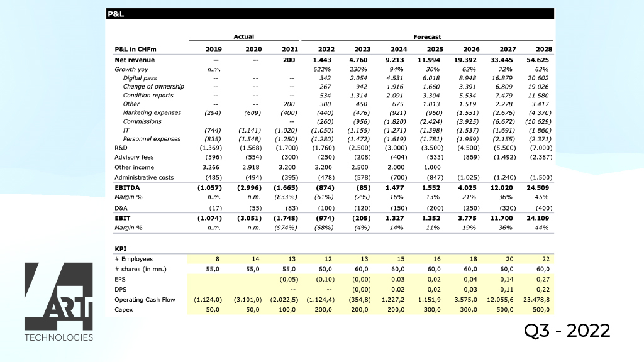
Task: Click the 2025 year column header
Action: 435,49
